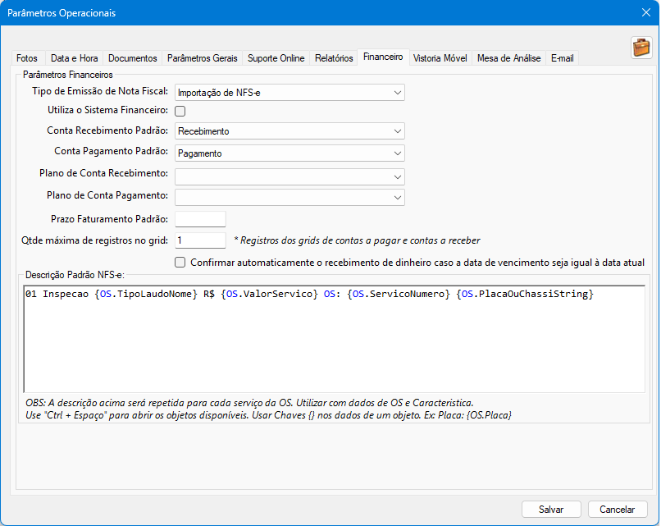Click the Prazo Faturamento Padrão field
660x526 pixels.
click(200, 219)
